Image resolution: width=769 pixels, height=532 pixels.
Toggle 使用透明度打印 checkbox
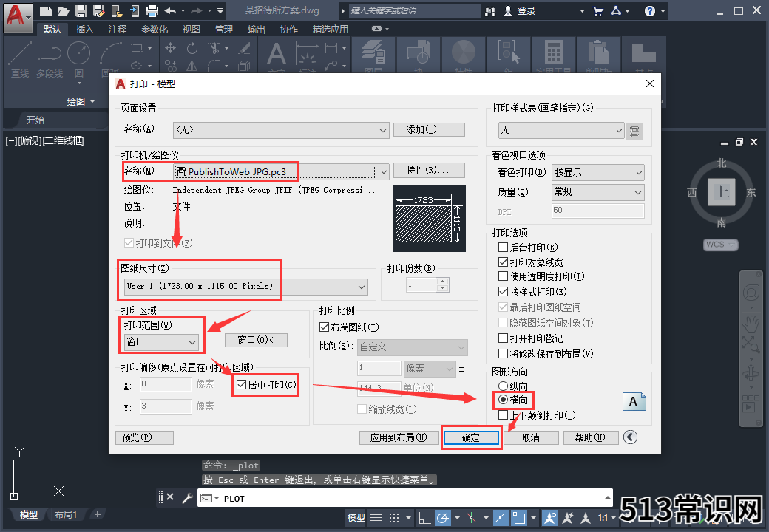[x=503, y=276]
